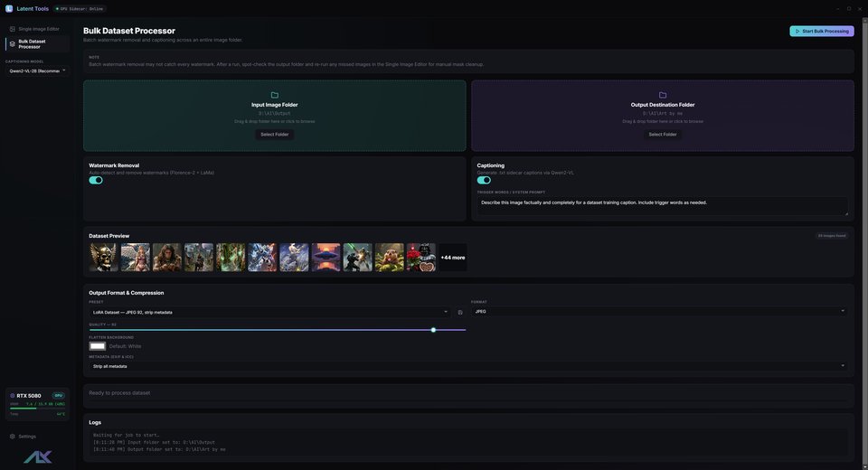868x470 pixels.
Task: Click the batch watermark removal note text
Action: pyautogui.click(x=287, y=64)
